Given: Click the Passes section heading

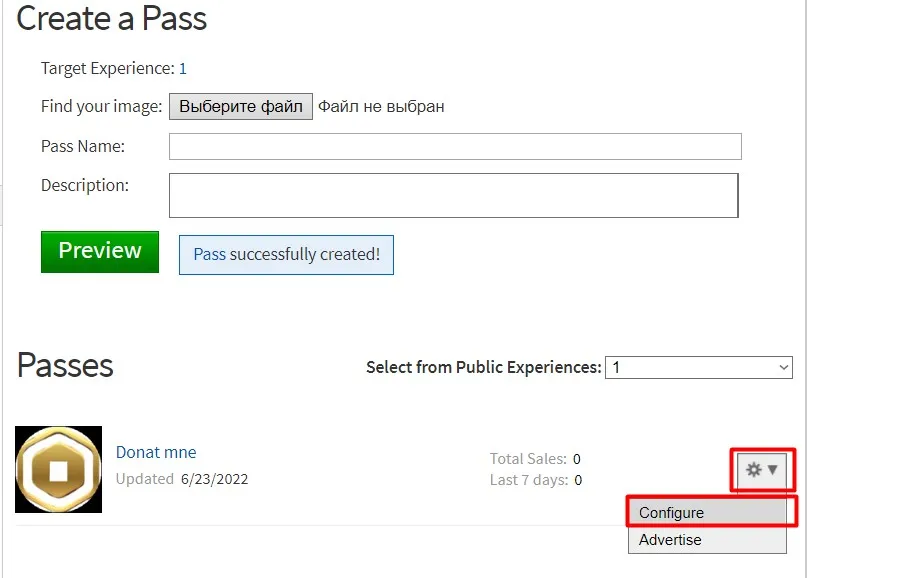Looking at the screenshot, I should coord(65,365).
